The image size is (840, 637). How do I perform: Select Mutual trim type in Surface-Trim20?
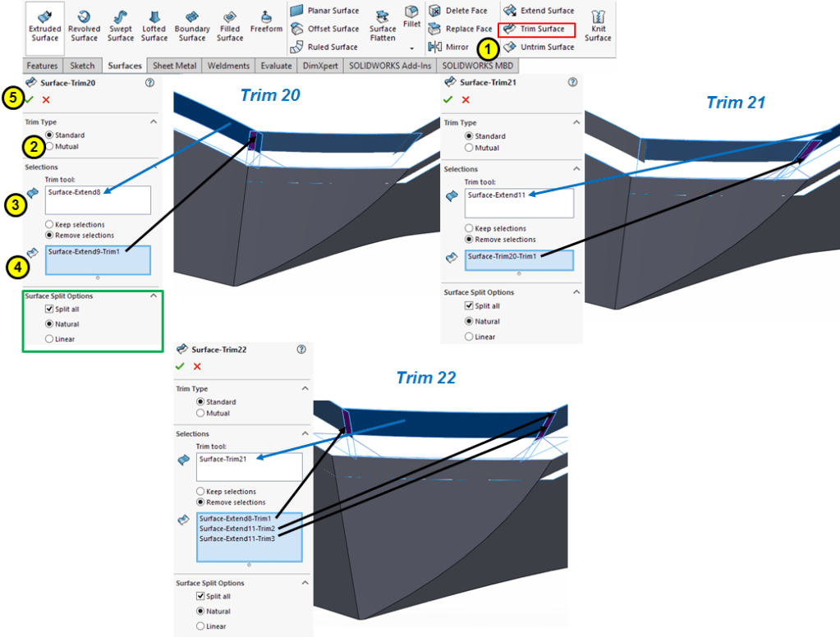[51, 146]
